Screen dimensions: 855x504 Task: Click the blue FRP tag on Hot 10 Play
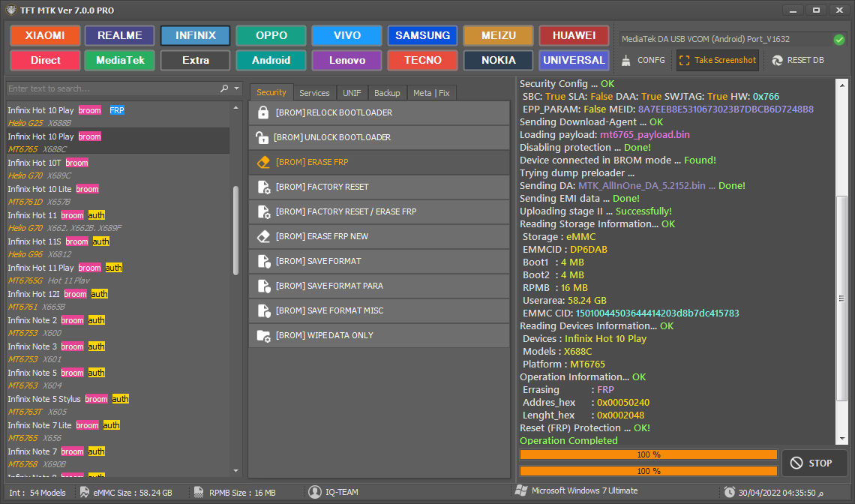pos(117,110)
